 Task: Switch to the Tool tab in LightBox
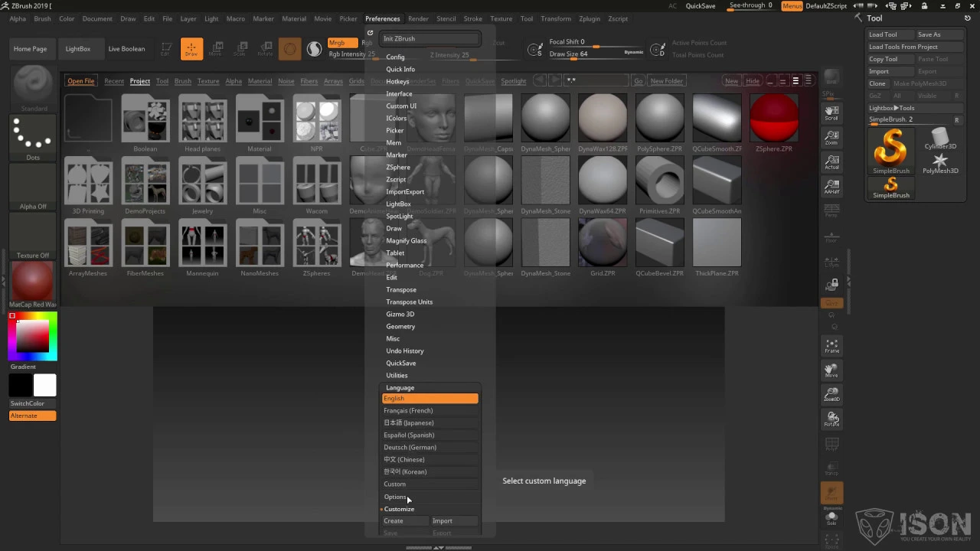[162, 81]
